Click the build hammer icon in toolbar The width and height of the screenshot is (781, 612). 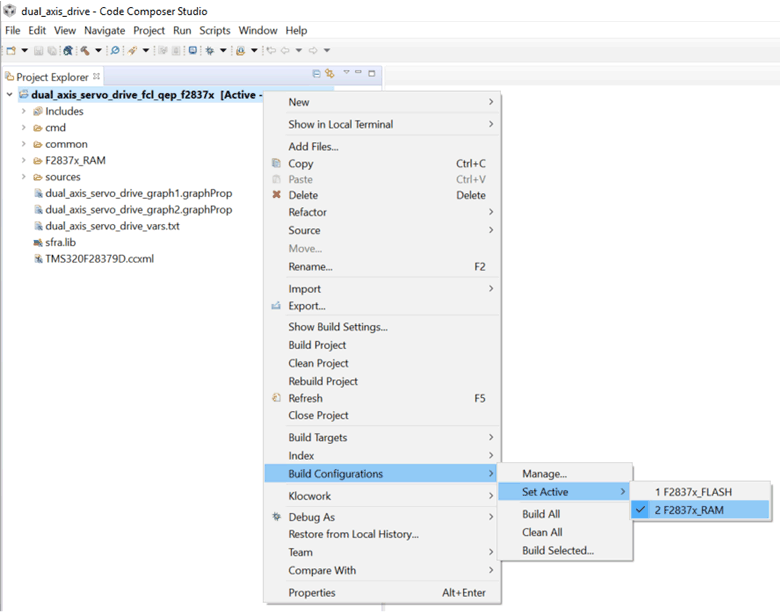coord(85,50)
